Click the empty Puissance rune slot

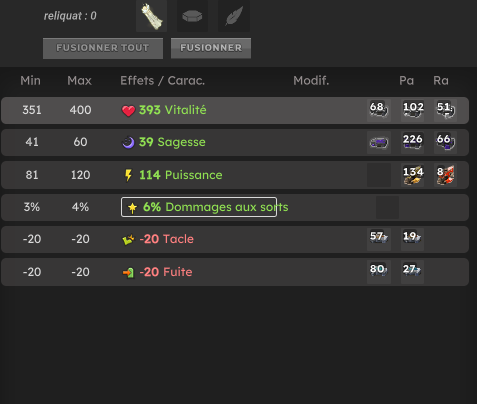click(379, 175)
